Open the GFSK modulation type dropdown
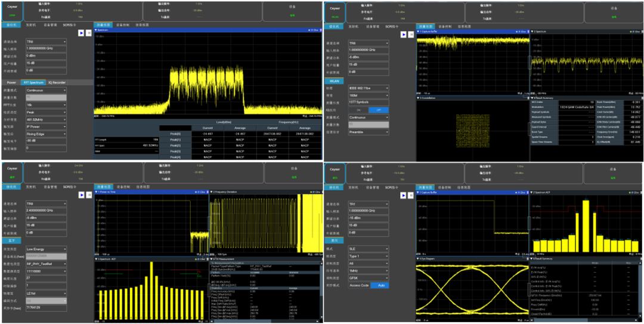Viewport: 644px width, 324px height. [x=369, y=278]
